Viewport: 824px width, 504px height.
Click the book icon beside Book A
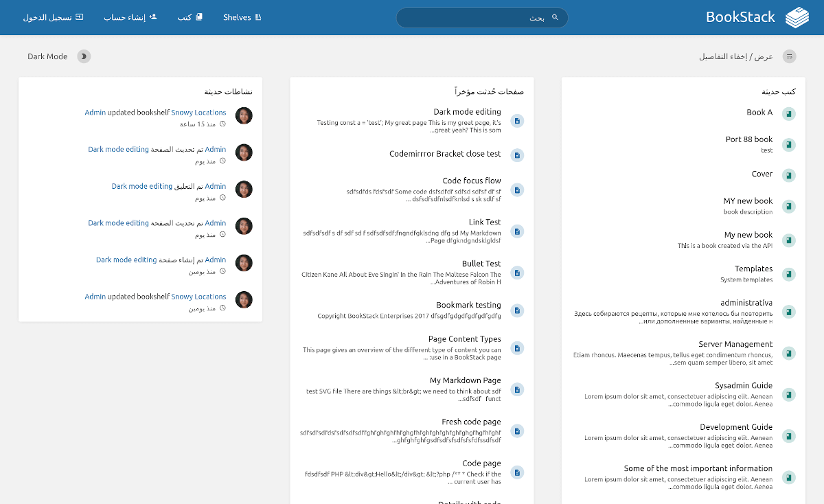point(789,113)
